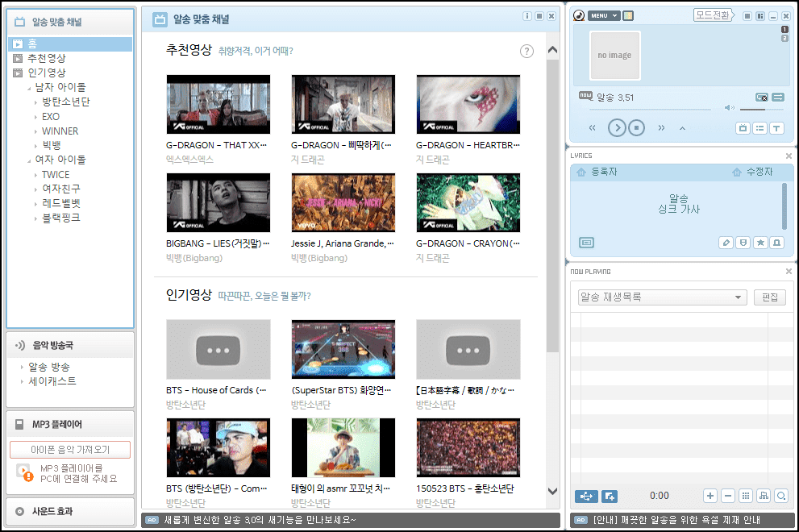Expand the 알송 방송 item
799x532 pixels.
coord(22,367)
